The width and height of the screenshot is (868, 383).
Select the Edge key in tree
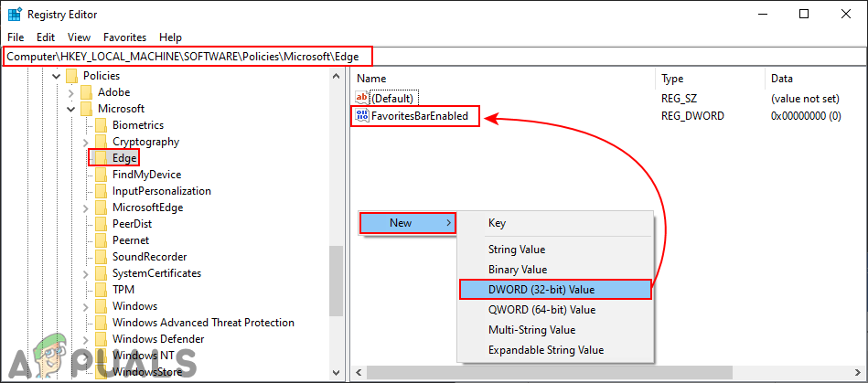coord(123,158)
